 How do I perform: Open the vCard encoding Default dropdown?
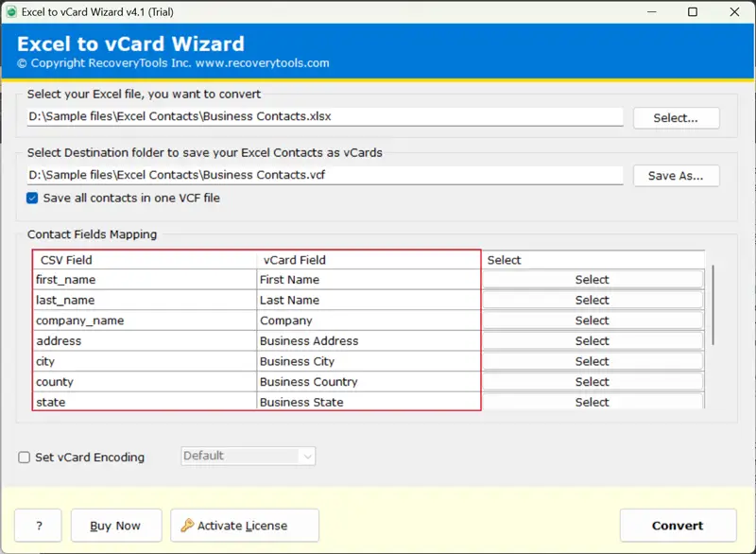[248, 456]
